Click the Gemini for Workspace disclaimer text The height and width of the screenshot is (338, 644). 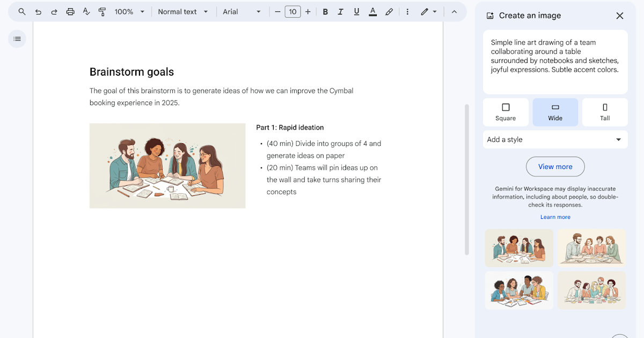click(x=555, y=197)
